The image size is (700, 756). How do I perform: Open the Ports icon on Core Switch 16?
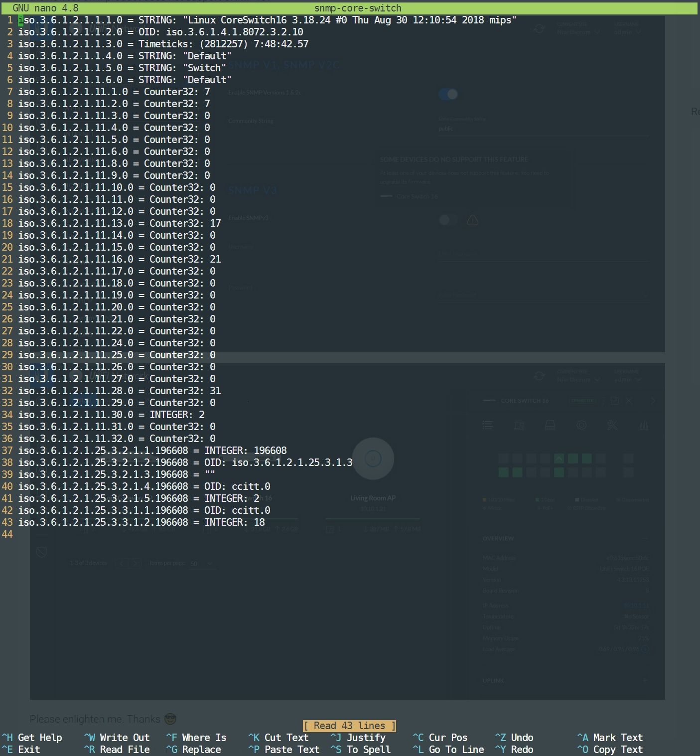point(550,425)
